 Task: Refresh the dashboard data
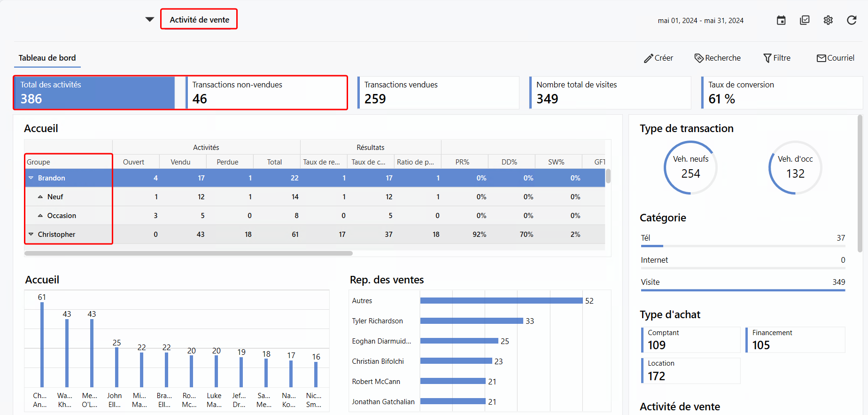[852, 20]
